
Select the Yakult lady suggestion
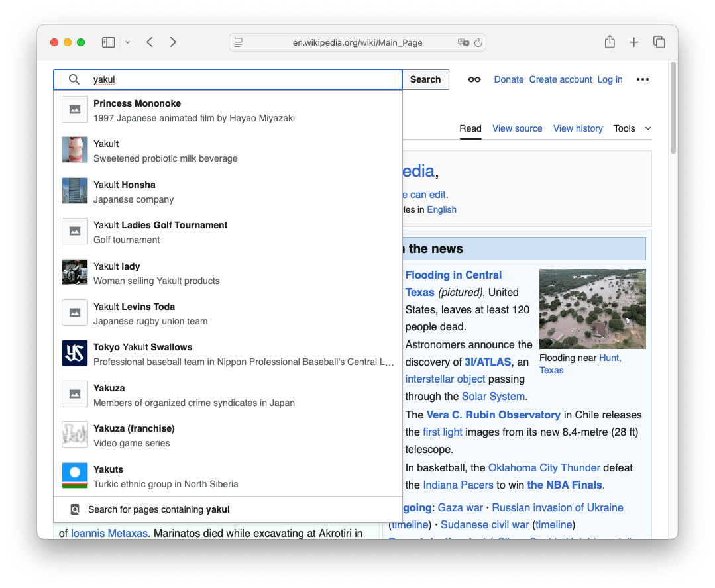point(228,273)
